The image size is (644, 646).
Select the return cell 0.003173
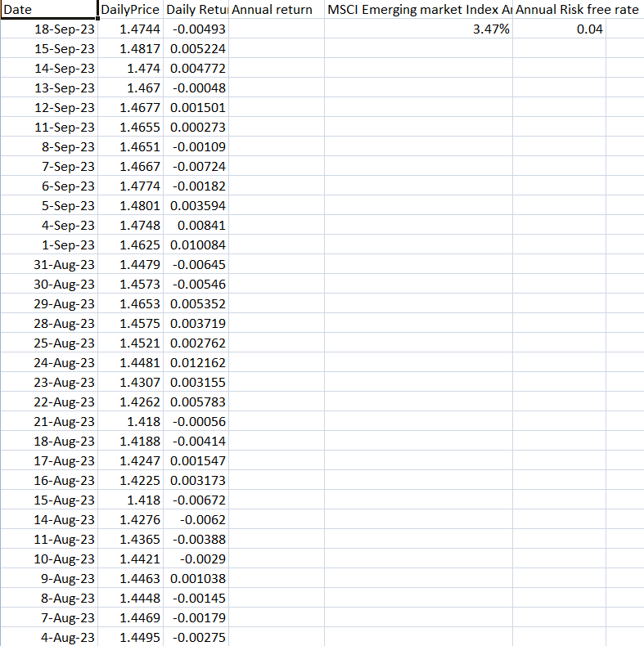pos(196,480)
